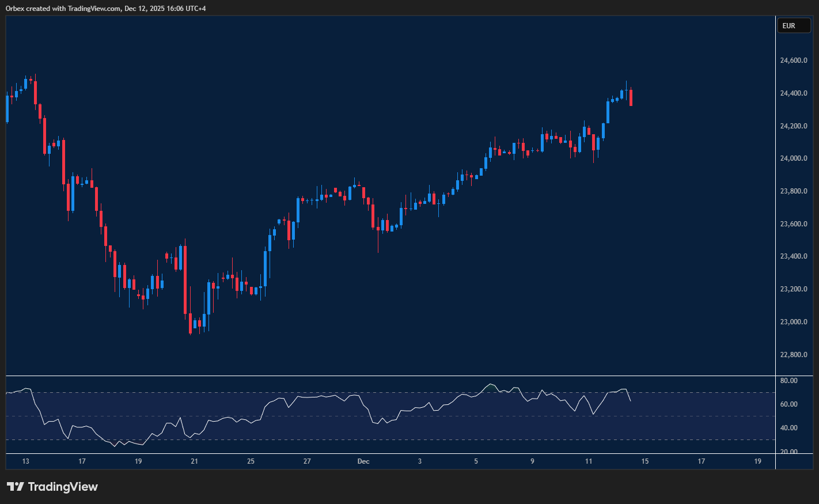Select the "13" date label on the axis
Viewport: 819px width, 504px height.
(x=26, y=461)
